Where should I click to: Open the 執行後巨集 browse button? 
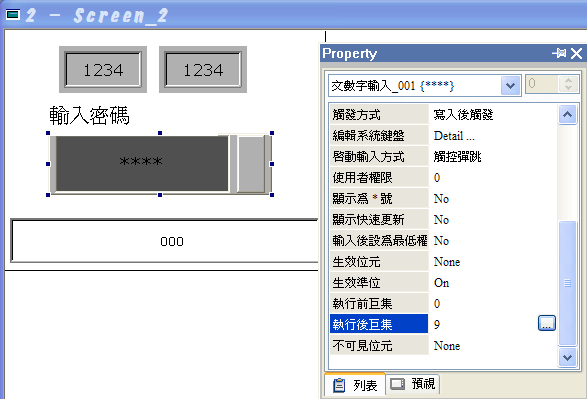click(x=547, y=323)
